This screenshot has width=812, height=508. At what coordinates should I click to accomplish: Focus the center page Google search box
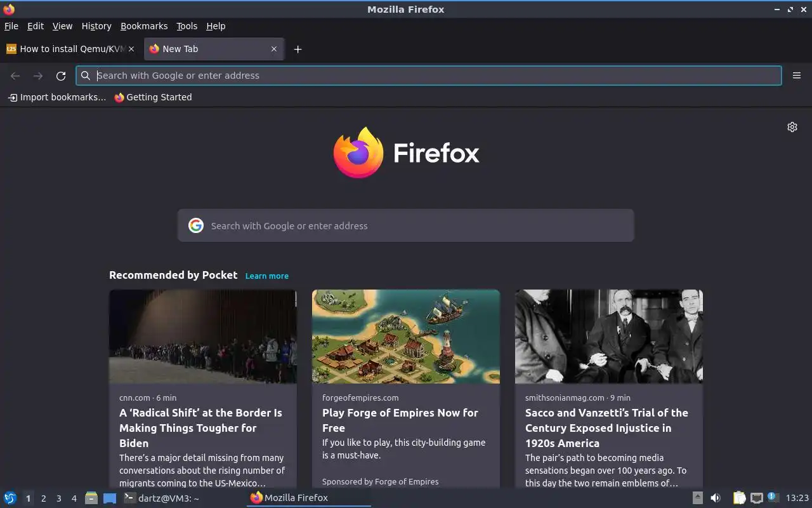(x=406, y=225)
